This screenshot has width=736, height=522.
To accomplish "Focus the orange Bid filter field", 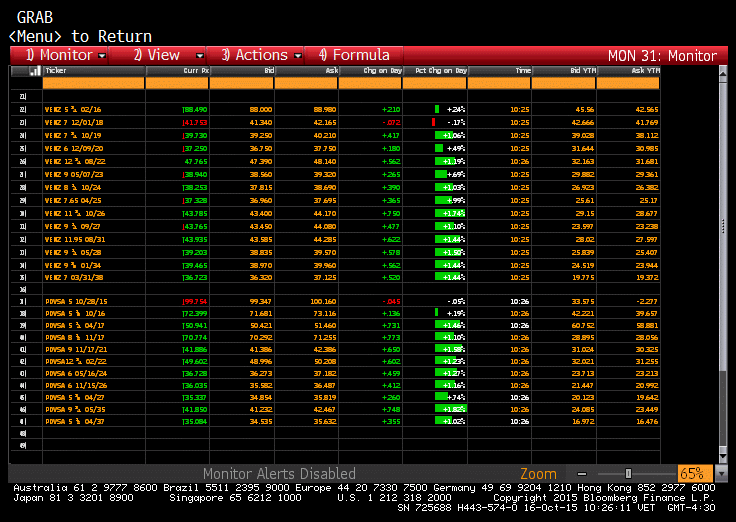I will coord(241,84).
